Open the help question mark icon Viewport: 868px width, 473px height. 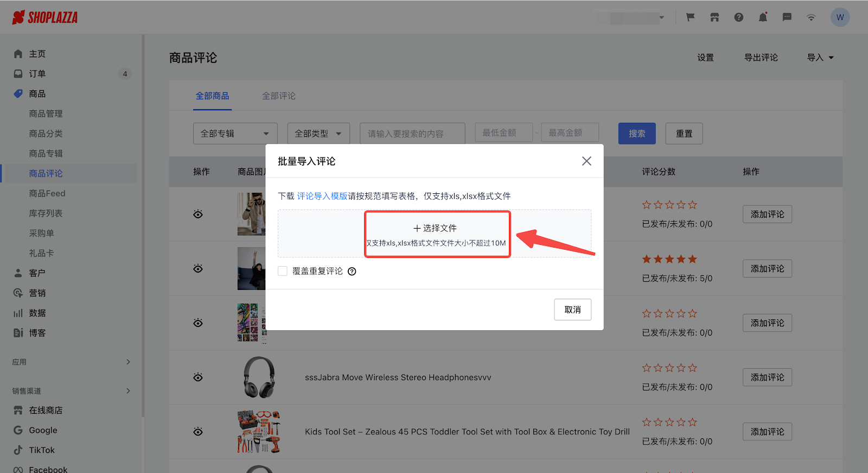738,17
